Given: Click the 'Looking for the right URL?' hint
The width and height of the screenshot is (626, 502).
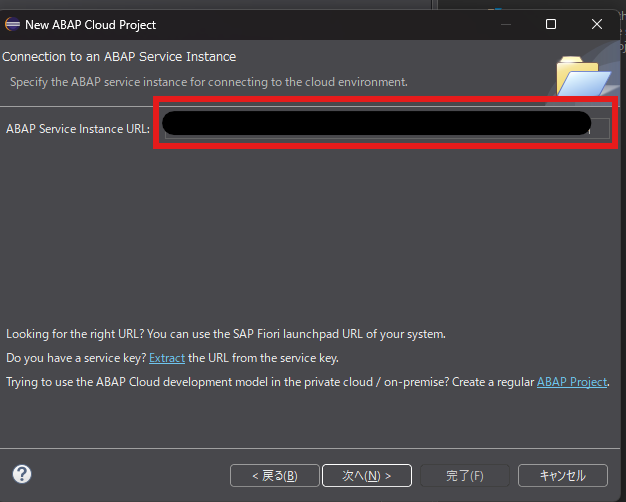Looking at the screenshot, I should click(226, 334).
